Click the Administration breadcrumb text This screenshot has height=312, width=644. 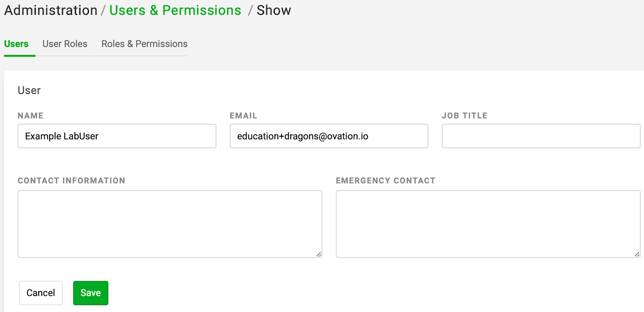pos(51,10)
